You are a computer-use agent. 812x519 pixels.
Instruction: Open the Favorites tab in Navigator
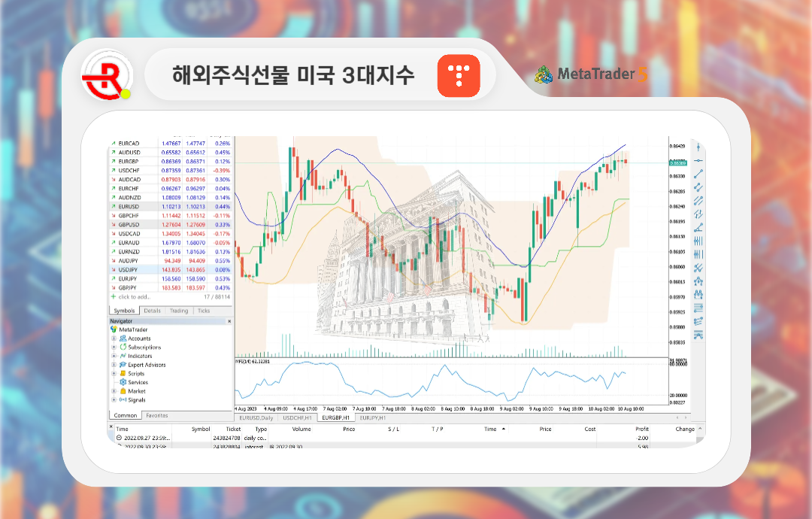[157, 415]
